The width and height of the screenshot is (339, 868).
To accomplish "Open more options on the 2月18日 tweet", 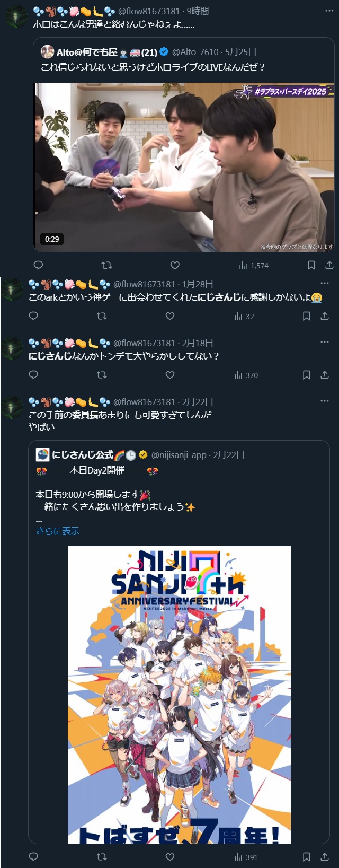I will point(325,343).
